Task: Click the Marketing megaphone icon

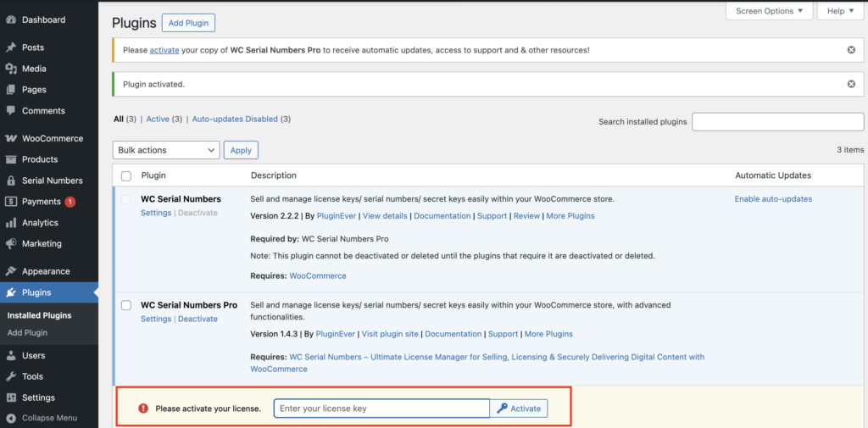Action: click(x=10, y=243)
